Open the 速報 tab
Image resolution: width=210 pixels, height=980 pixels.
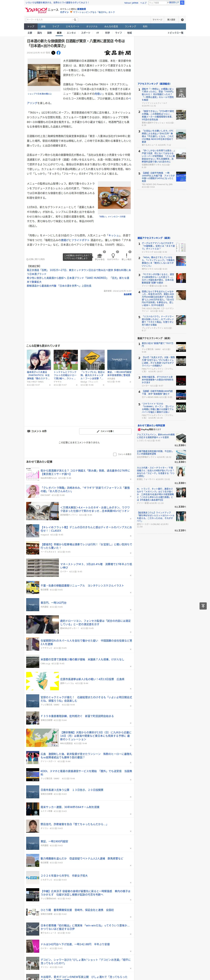43,27
